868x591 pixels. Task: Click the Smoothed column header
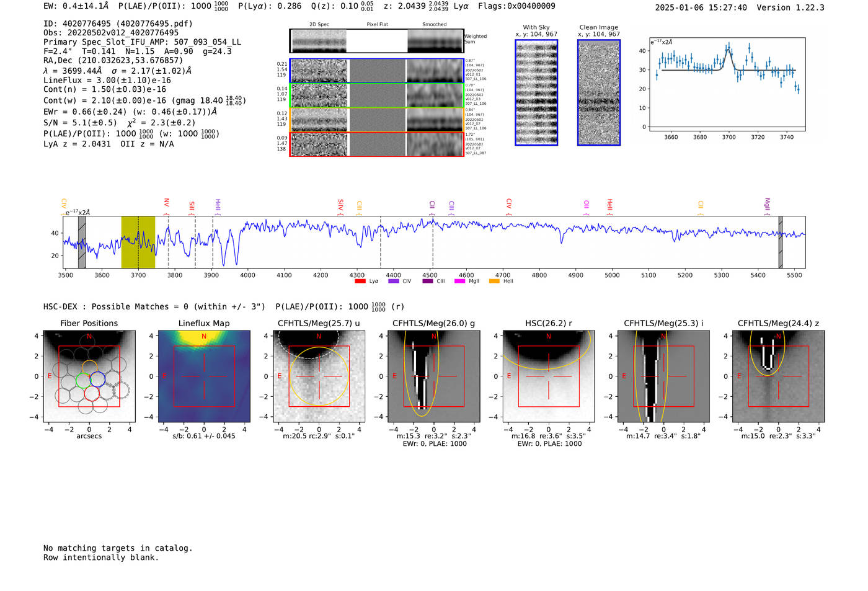[x=435, y=25]
